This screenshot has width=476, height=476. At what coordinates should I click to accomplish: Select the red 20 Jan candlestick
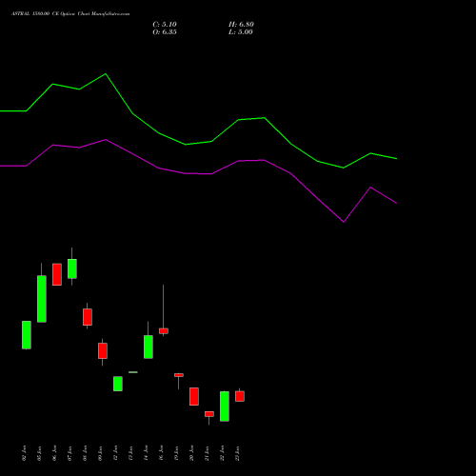coord(194,396)
